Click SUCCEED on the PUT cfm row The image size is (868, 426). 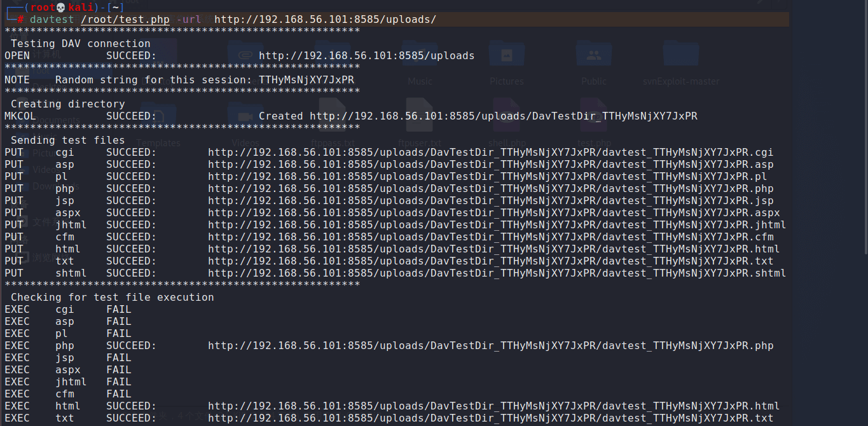tap(132, 237)
